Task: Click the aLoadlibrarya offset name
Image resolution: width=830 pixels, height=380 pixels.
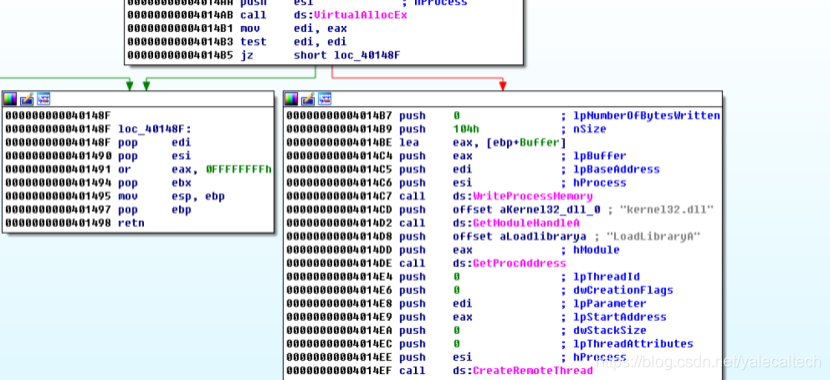Action: (543, 236)
